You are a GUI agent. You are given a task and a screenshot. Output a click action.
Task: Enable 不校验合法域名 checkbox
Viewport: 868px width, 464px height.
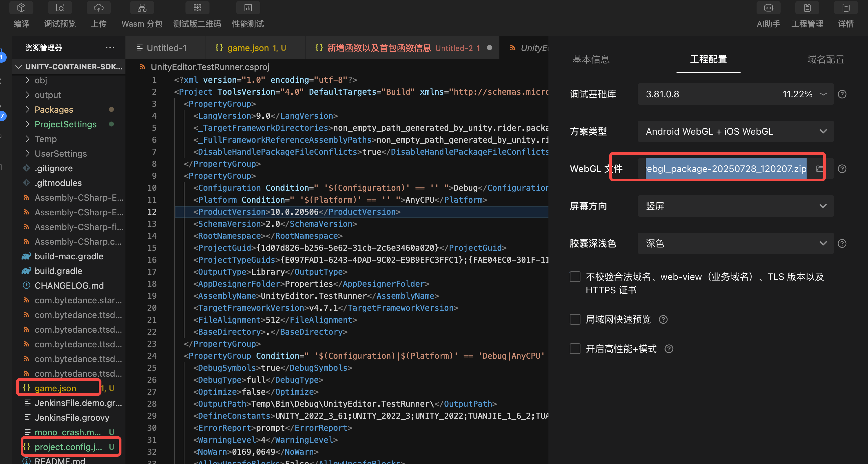pyautogui.click(x=575, y=277)
